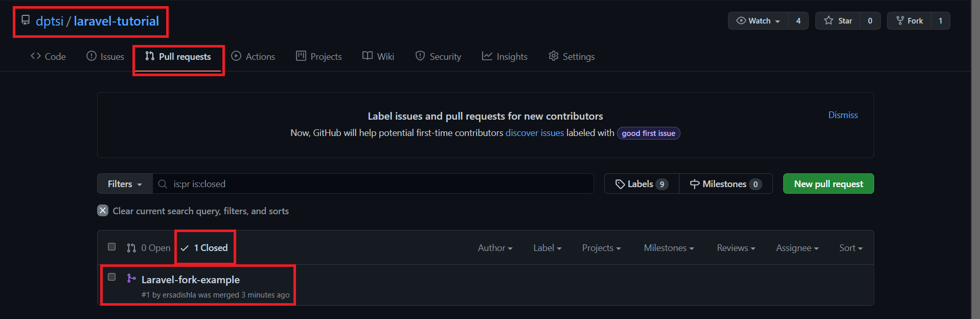Click the New pull request button
The height and width of the screenshot is (319, 980).
pyautogui.click(x=828, y=184)
